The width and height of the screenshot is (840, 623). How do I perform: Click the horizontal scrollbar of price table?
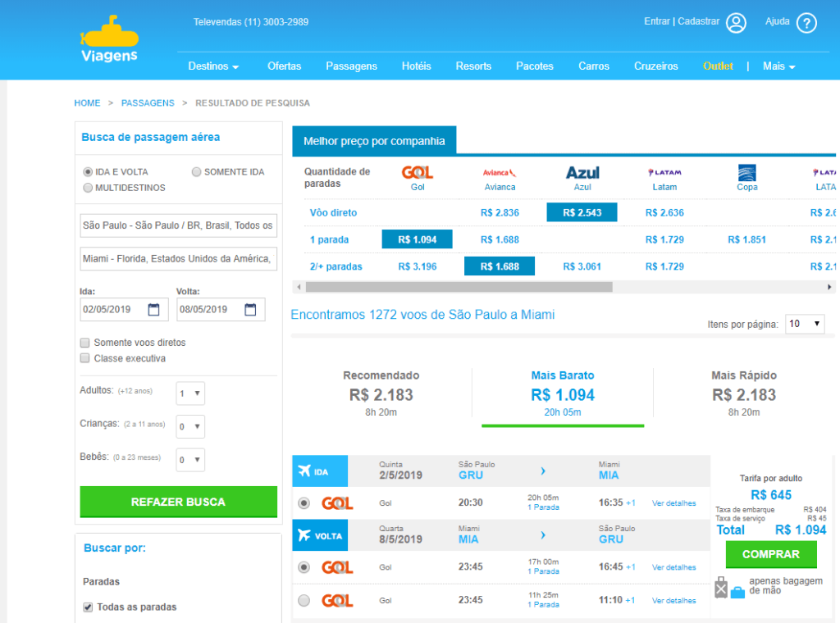(459, 287)
